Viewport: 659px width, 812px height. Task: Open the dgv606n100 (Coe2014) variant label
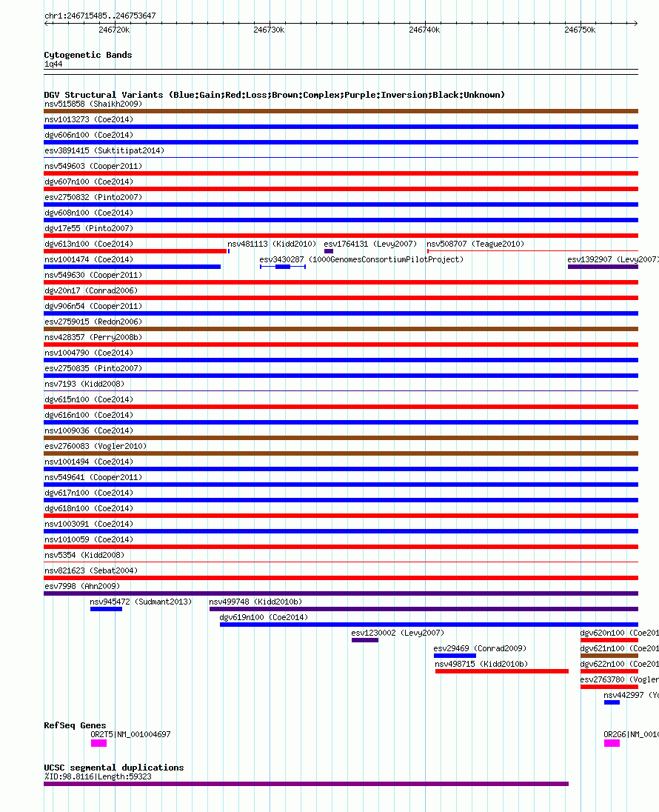(x=89, y=135)
